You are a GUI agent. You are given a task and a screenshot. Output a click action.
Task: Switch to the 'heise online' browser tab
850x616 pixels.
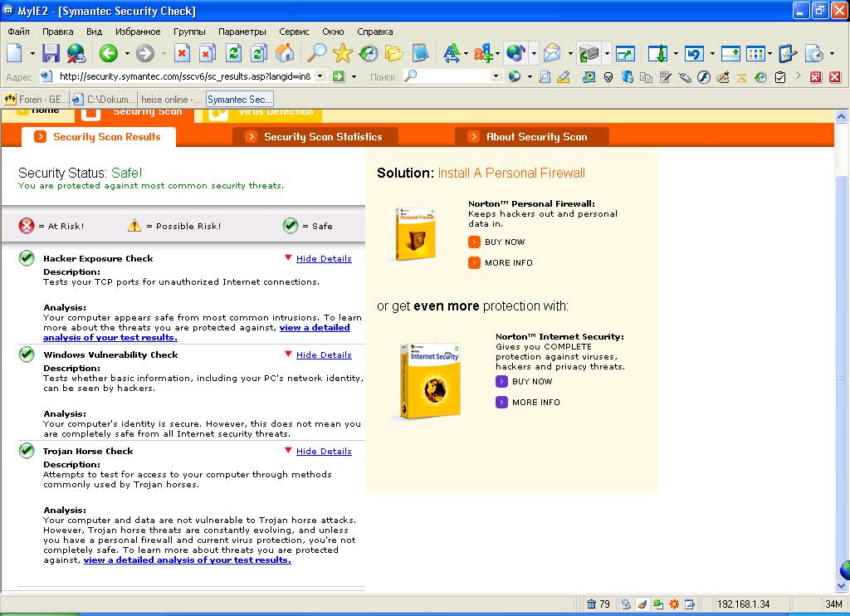(171, 100)
